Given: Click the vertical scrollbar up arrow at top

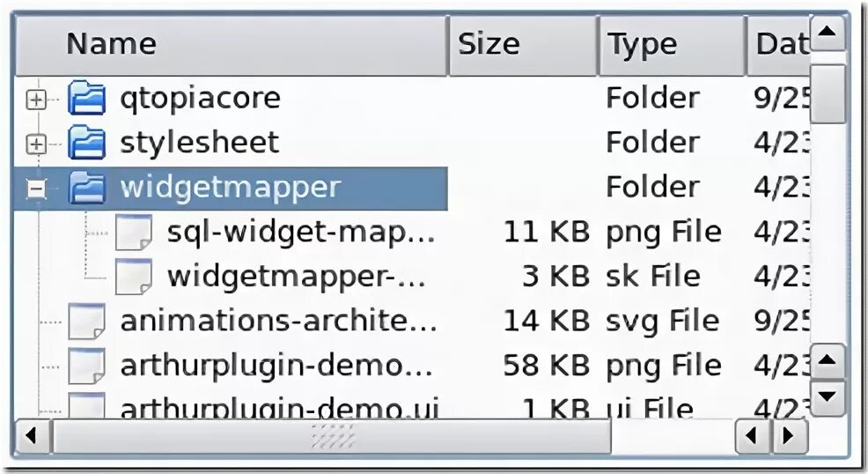Looking at the screenshot, I should pos(828,35).
